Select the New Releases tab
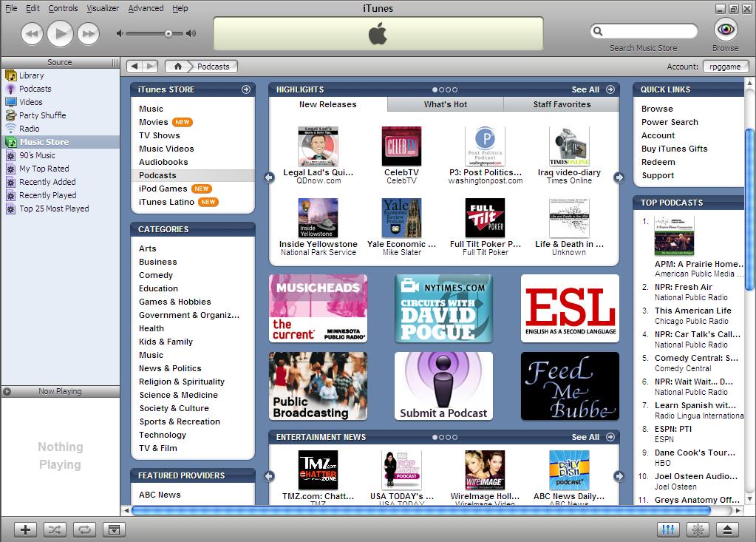Image resolution: width=756 pixels, height=542 pixels. (328, 104)
